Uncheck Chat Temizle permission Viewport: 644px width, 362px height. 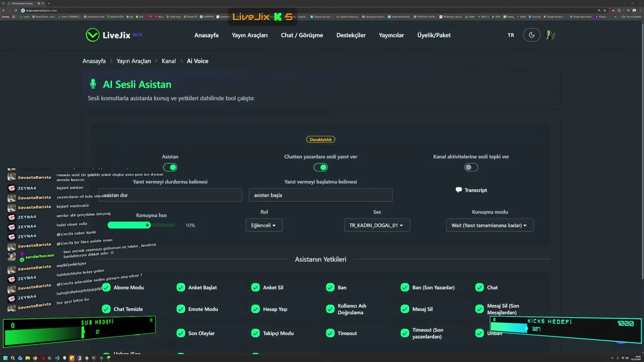click(106, 309)
